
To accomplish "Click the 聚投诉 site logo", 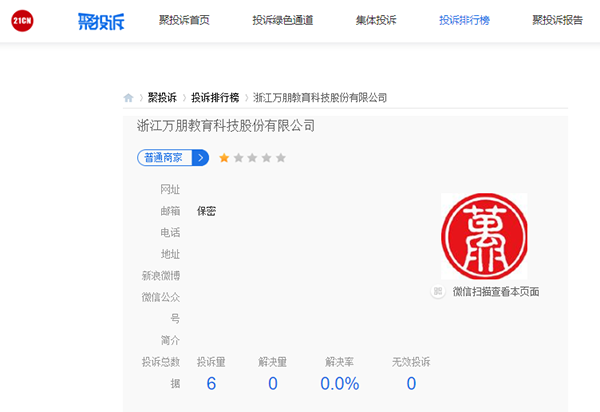I will (x=98, y=21).
